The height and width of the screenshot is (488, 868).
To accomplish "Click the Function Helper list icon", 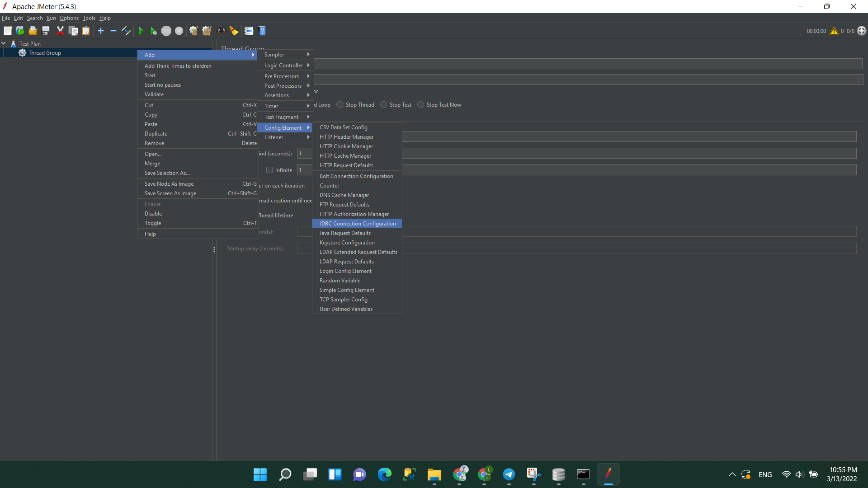I will click(x=249, y=31).
